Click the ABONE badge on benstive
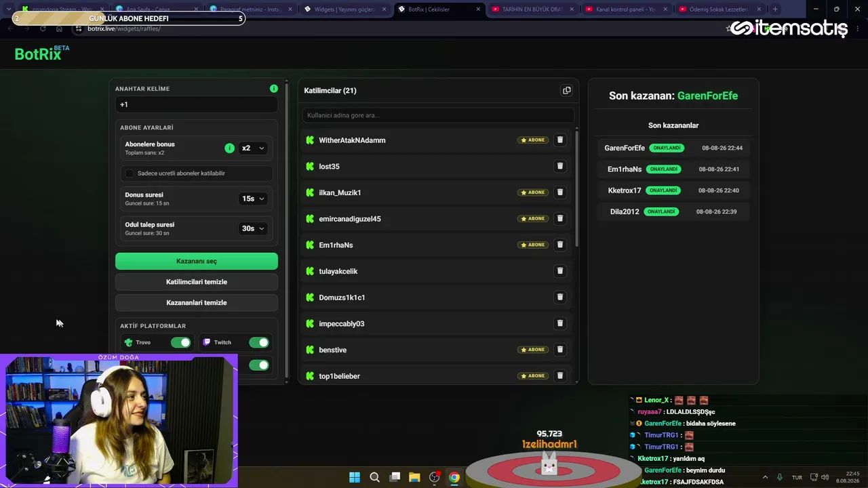868x488 pixels. pyautogui.click(x=533, y=350)
